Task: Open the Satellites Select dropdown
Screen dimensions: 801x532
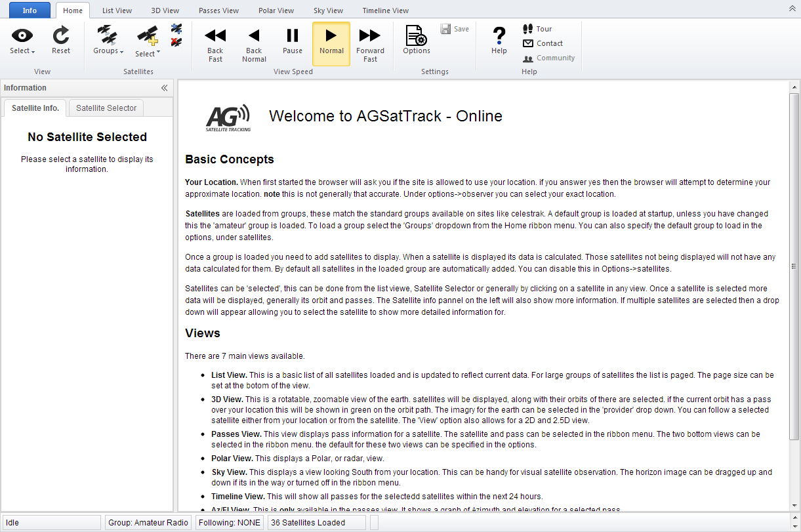Action: [148, 43]
